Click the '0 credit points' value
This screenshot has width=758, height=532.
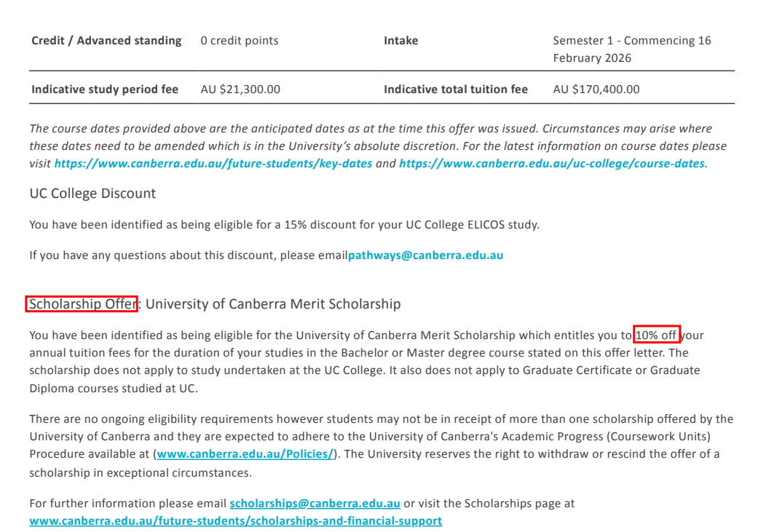tap(240, 41)
